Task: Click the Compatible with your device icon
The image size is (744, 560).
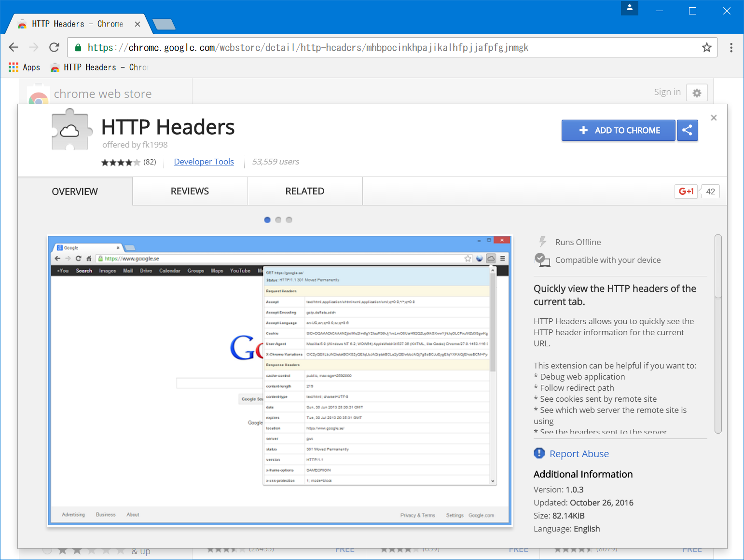Action: coord(542,260)
